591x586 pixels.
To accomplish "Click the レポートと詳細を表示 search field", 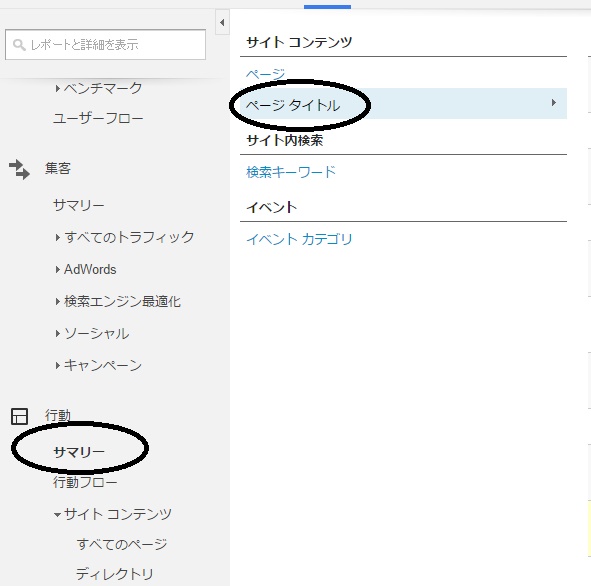I will [106, 44].
